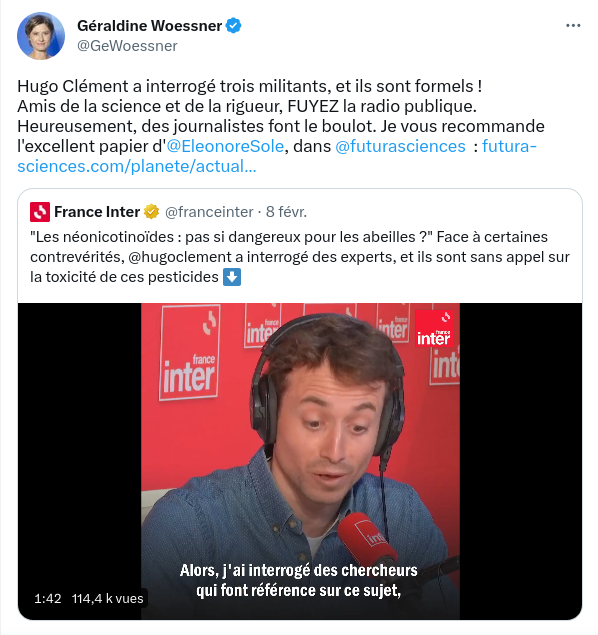Screen dimensions: 598x635
Task: Open the @franceinter handle
Action: [x=209, y=212]
